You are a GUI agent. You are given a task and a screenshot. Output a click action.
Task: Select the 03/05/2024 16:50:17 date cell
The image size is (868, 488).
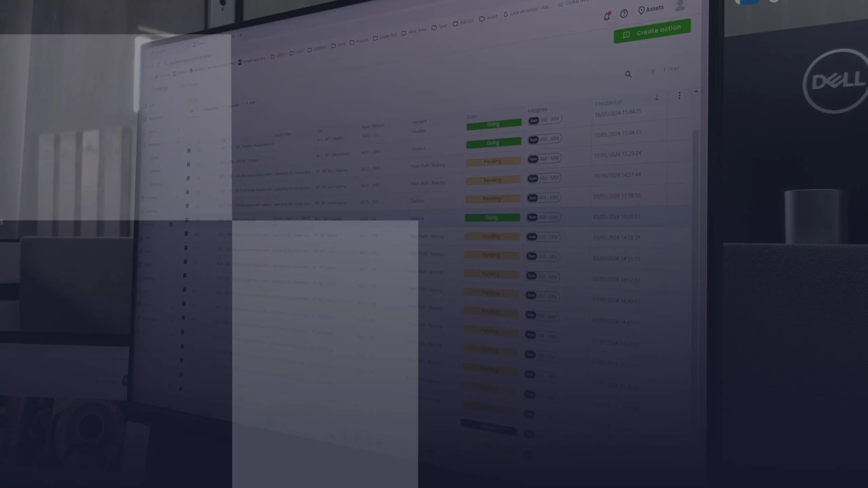point(617,217)
